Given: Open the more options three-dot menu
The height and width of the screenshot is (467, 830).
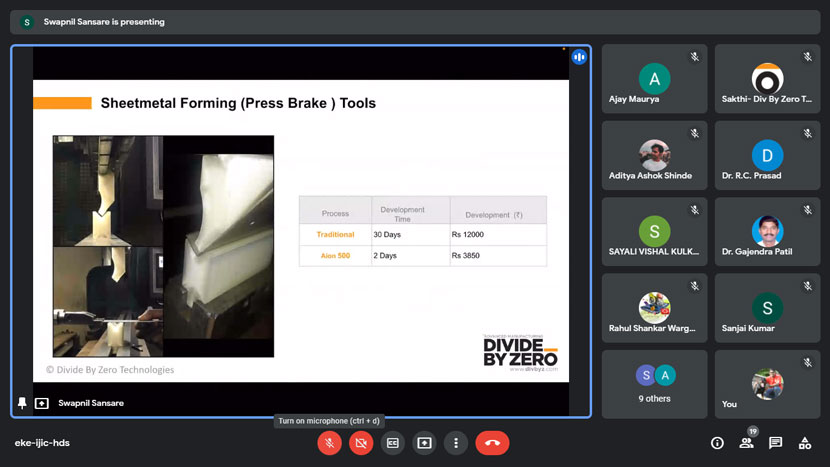Looking at the screenshot, I should click(x=456, y=443).
